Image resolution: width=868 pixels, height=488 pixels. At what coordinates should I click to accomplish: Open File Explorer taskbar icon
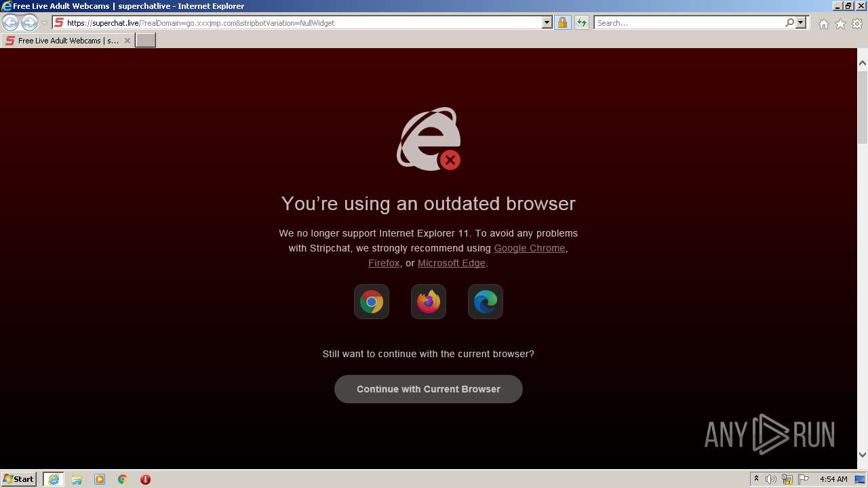[x=77, y=479]
